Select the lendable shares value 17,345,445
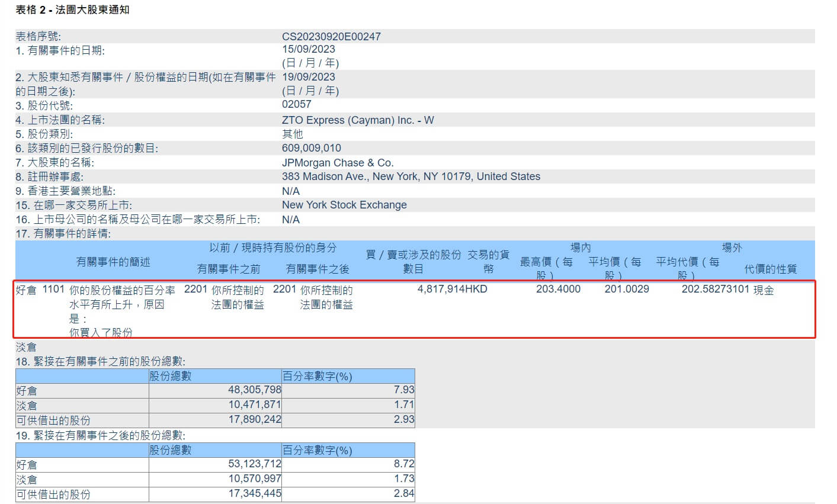This screenshot has height=504, width=837. point(255,493)
